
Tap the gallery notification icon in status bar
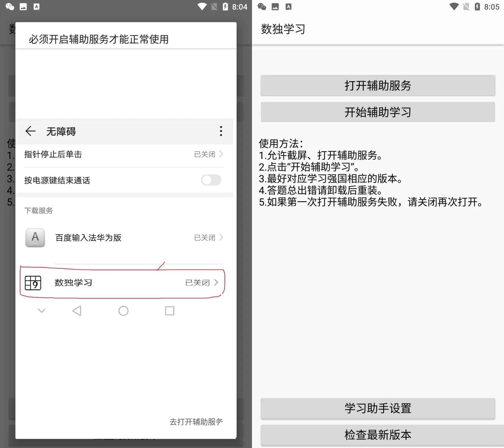(x=23, y=7)
